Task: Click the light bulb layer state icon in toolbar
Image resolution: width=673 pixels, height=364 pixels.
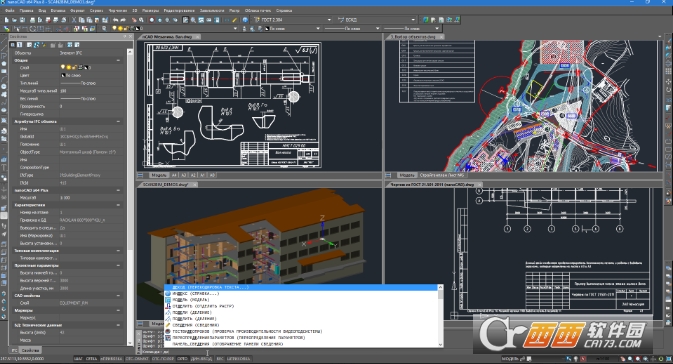Action: tap(115, 29)
